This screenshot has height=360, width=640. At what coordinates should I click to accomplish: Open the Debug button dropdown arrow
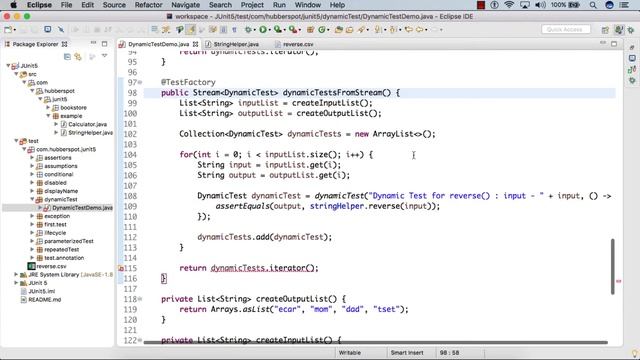tap(254, 30)
